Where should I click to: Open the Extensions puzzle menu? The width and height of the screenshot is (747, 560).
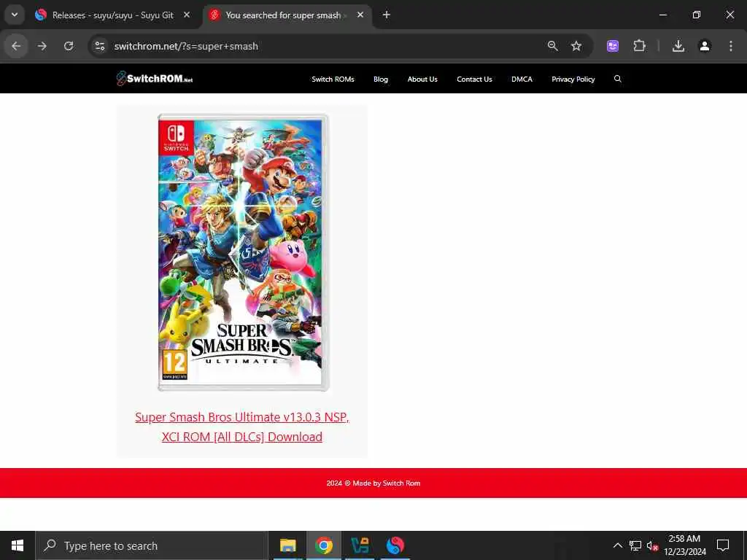point(639,46)
